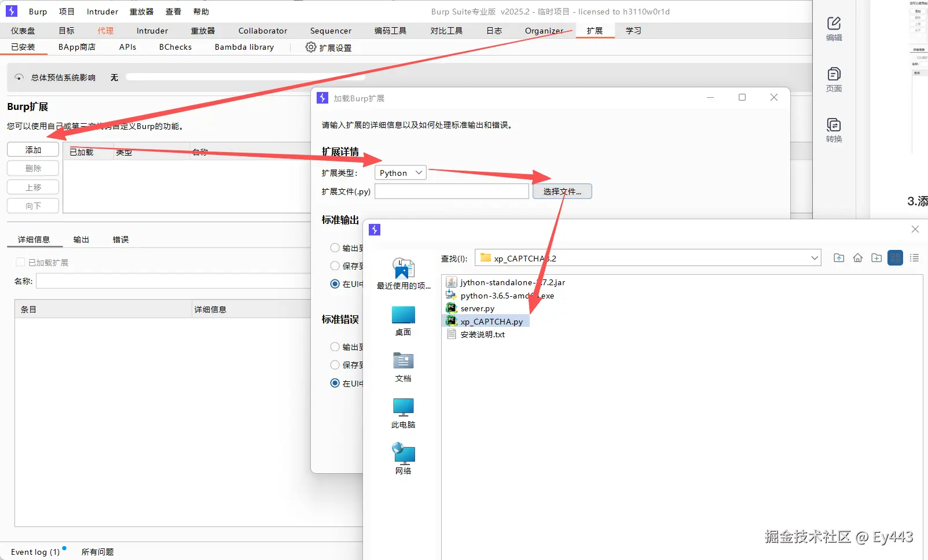
Task: Show the 输出 tab in extension details
Action: click(x=81, y=240)
